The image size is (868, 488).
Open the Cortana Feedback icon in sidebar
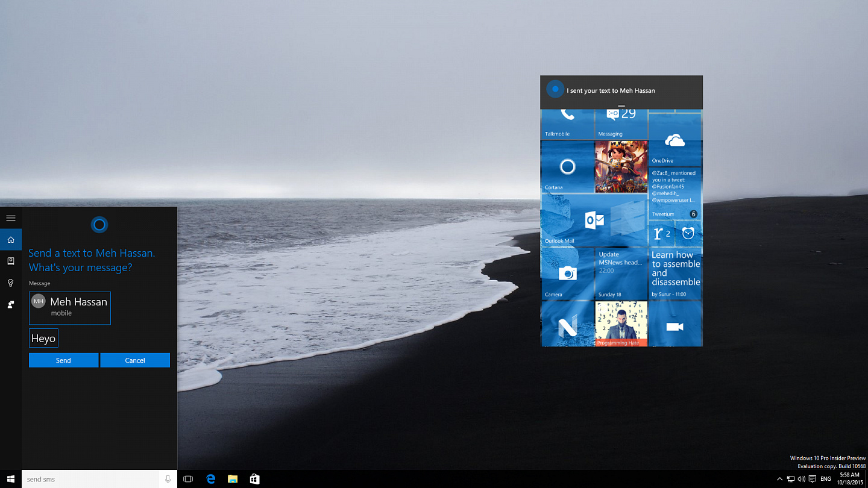[x=11, y=304]
